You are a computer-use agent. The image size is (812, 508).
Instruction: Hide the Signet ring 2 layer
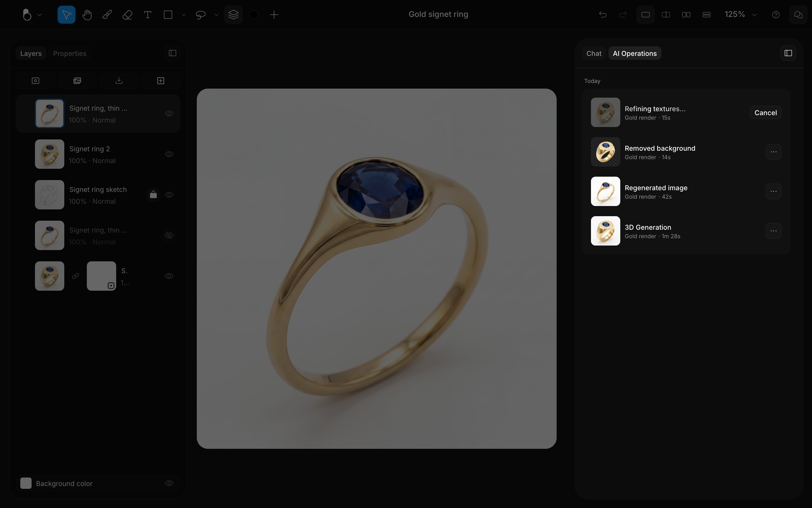pos(169,154)
